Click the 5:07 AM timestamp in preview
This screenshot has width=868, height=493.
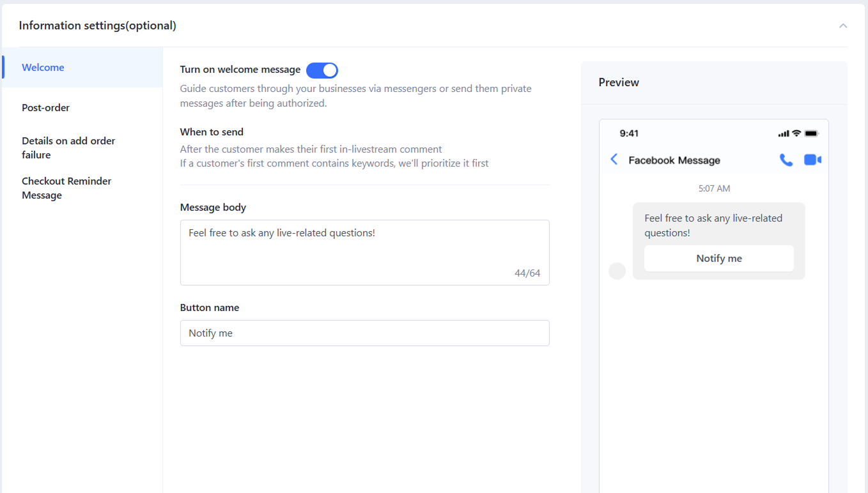pos(714,188)
